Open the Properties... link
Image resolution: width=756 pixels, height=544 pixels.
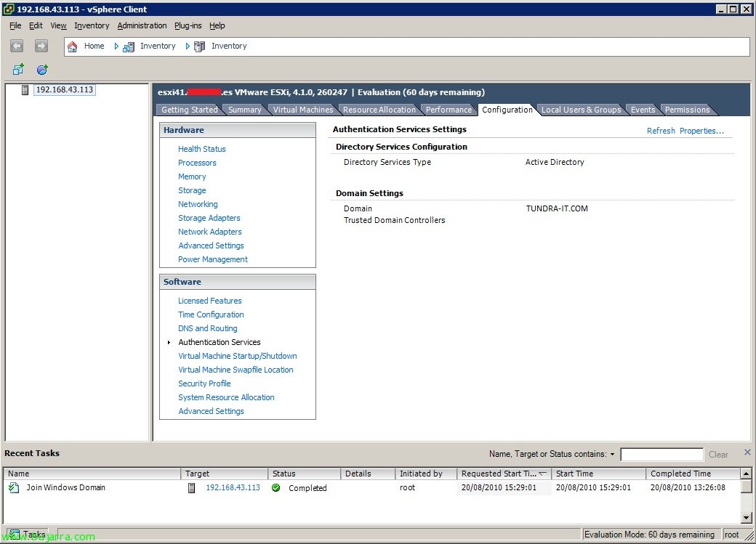point(701,131)
